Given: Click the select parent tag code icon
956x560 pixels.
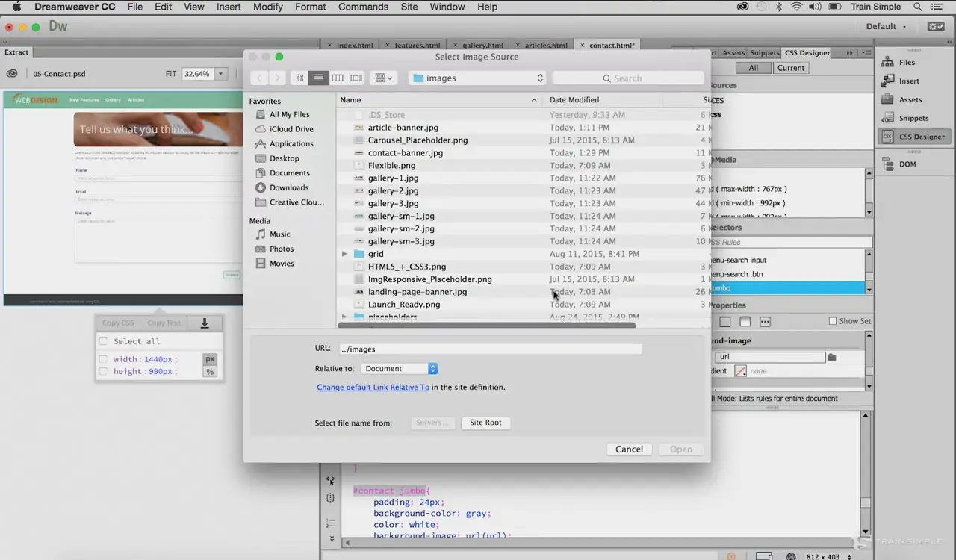Looking at the screenshot, I should tap(331, 482).
